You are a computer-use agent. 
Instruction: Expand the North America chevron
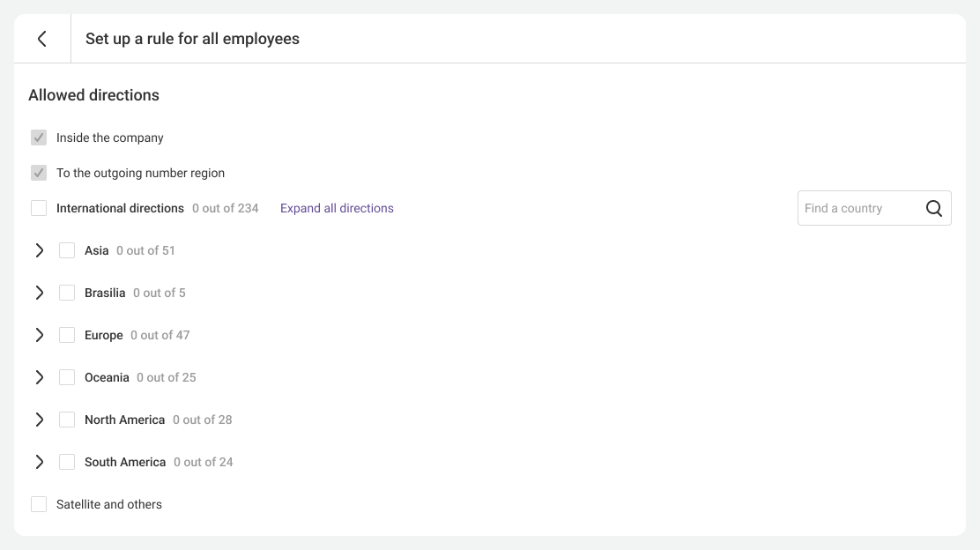39,420
